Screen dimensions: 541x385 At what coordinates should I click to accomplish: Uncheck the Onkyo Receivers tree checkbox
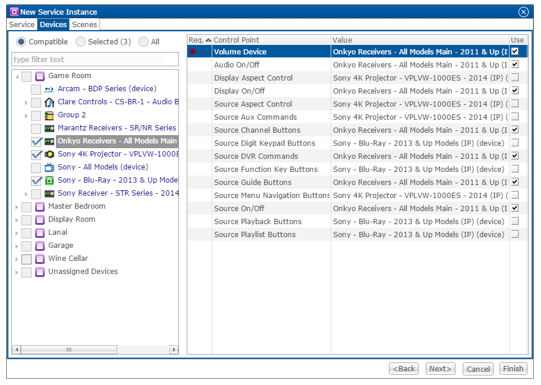[x=36, y=141]
